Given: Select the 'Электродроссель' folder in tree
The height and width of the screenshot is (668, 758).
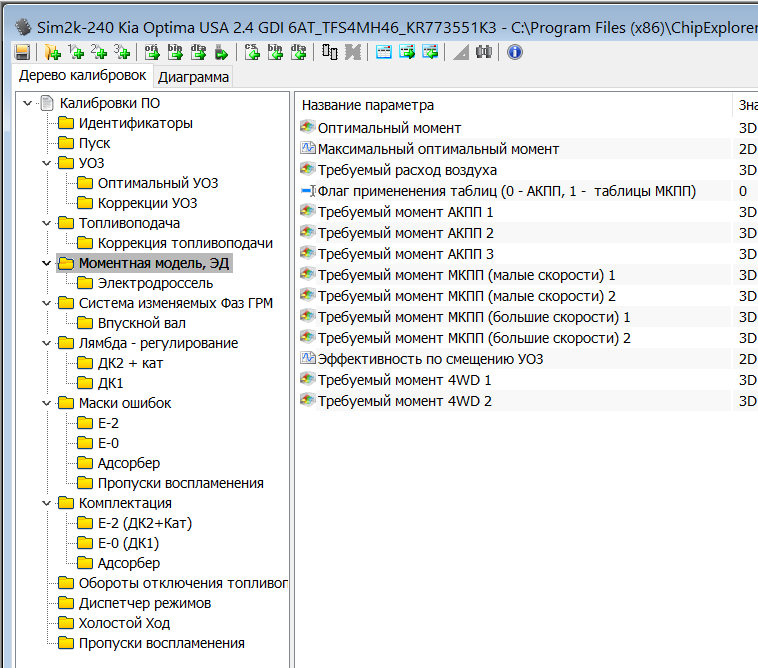Looking at the screenshot, I should 155,283.
